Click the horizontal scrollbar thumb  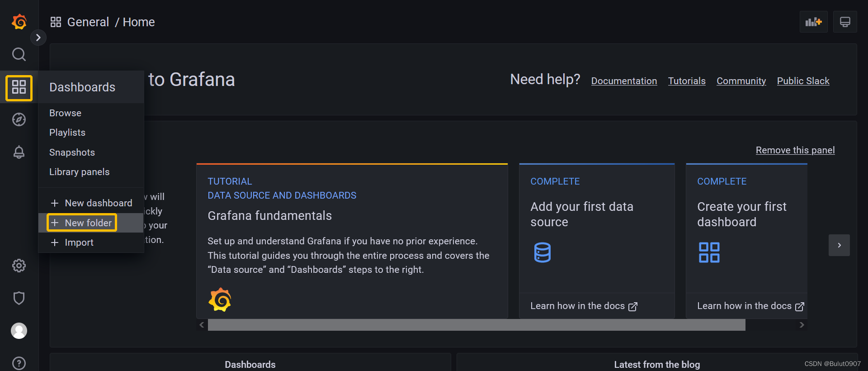(476, 325)
